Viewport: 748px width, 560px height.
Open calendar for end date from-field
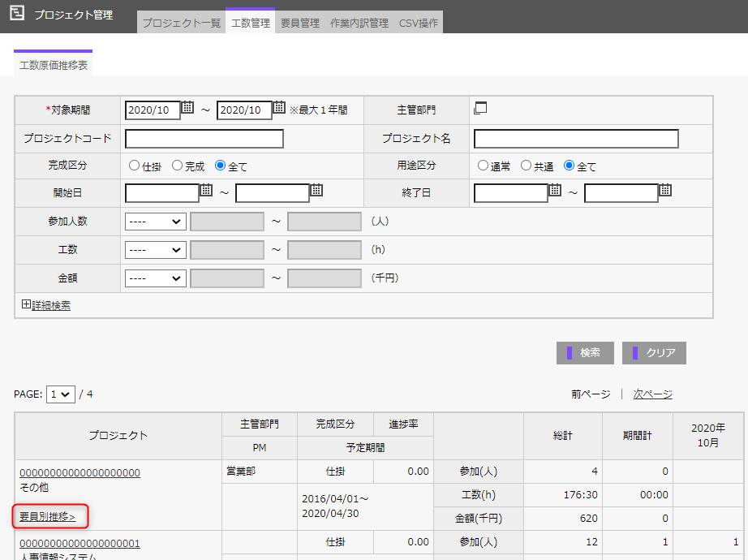pos(555,191)
